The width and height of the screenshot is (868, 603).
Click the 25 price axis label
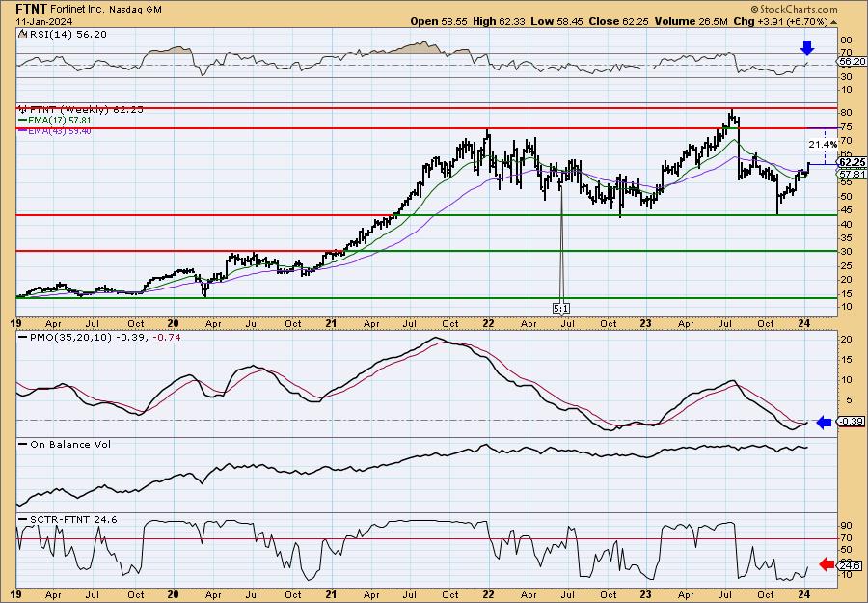point(846,265)
